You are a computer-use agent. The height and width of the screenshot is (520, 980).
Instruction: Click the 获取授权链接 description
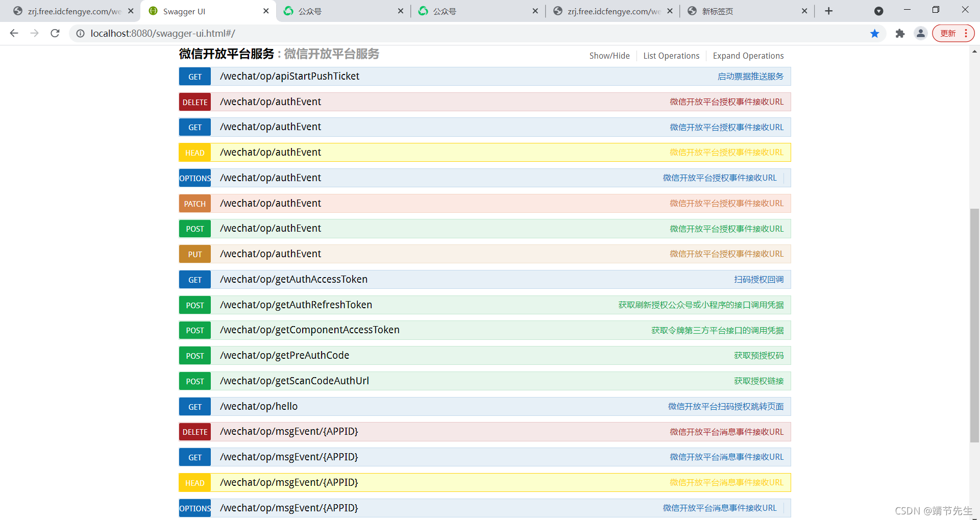coord(759,381)
